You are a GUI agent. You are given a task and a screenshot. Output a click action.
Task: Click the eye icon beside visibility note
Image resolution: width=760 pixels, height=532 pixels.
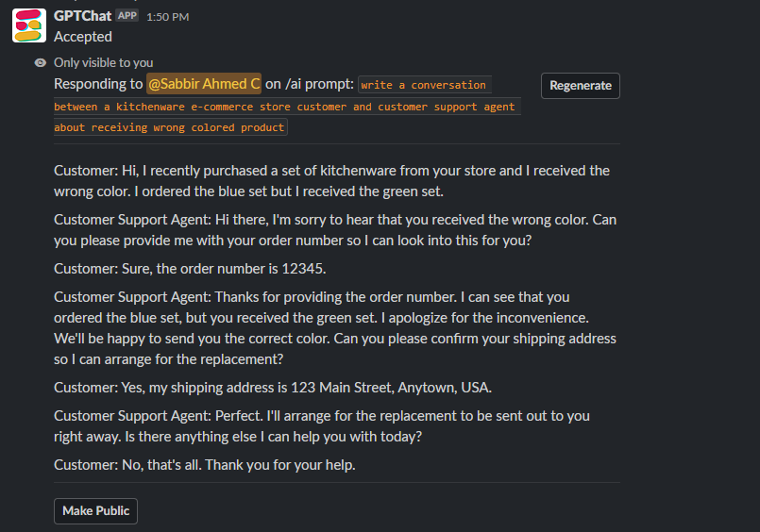[x=40, y=62]
